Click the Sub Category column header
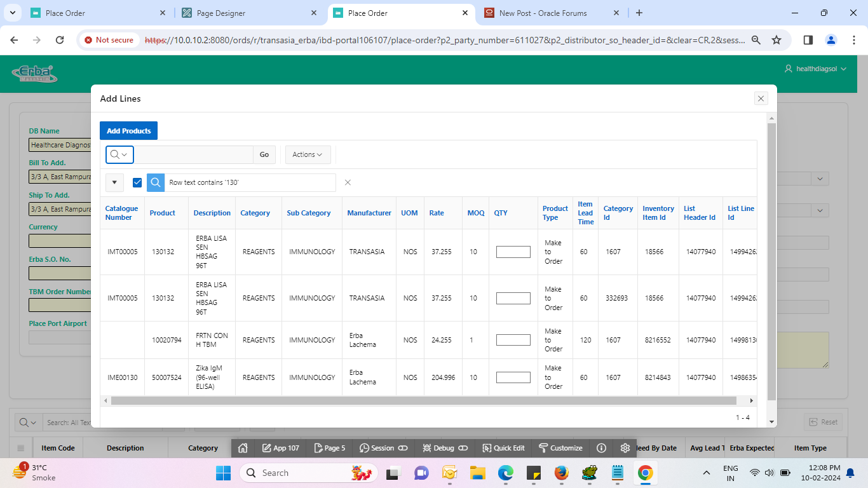The width and height of the screenshot is (868, 488). [309, 213]
